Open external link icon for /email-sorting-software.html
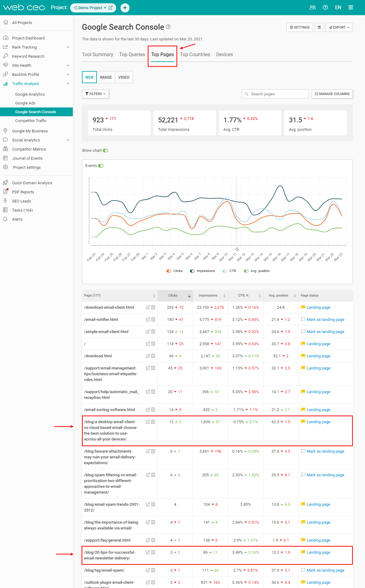Viewport: 365px width, 588px height. [148, 410]
